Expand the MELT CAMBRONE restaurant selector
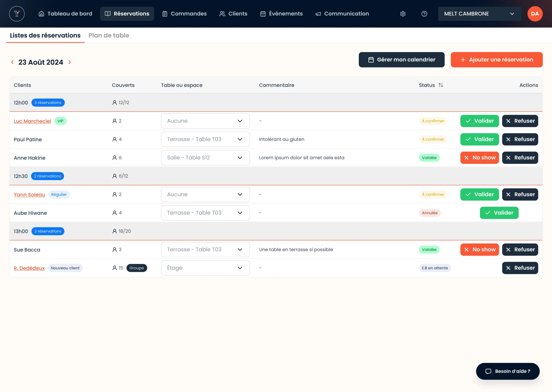This screenshot has width=552, height=392. (x=479, y=14)
